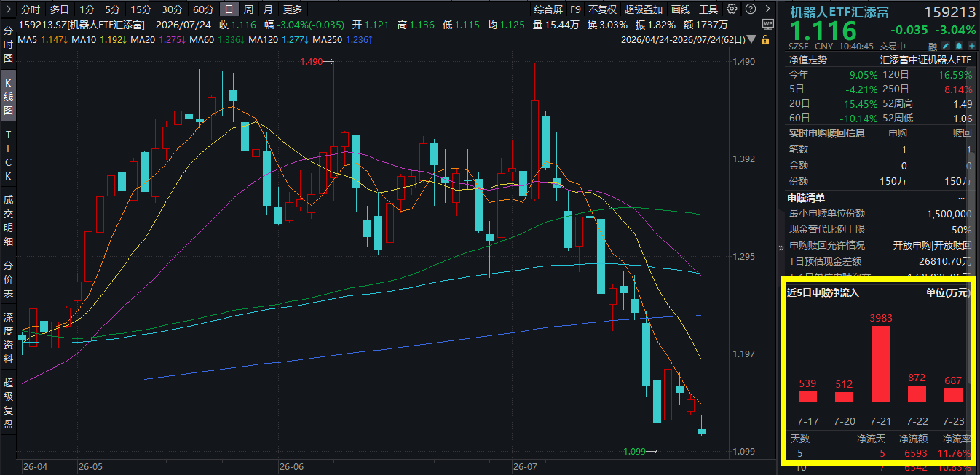Viewport: 980px width, 475px height.
Task: Click the 汇添富中证机器人ETF fund name link
Action: (x=925, y=60)
